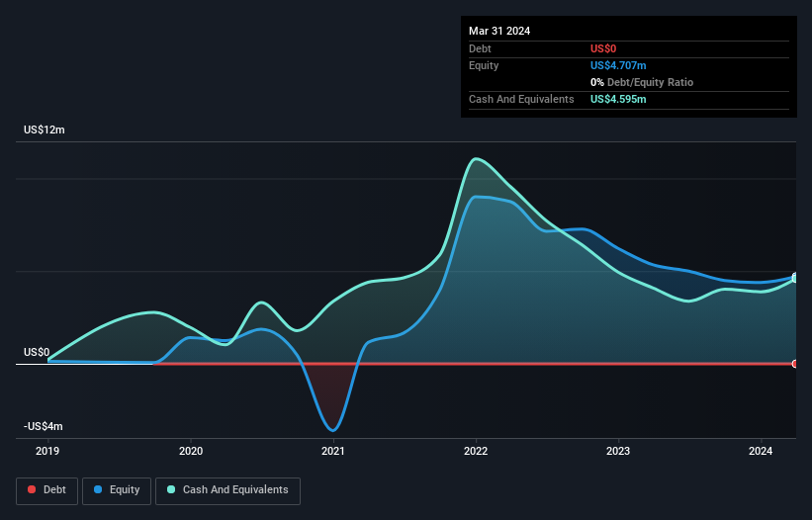Click the equity line trough at 2021
812x520 pixels.
(x=332, y=430)
